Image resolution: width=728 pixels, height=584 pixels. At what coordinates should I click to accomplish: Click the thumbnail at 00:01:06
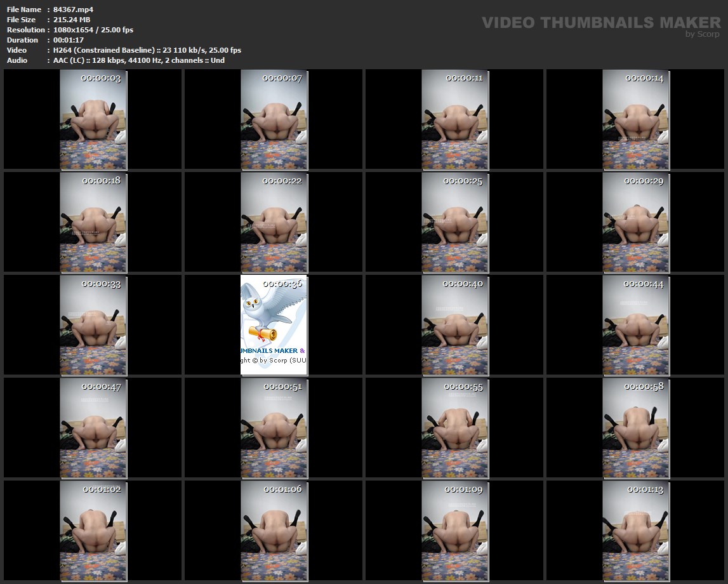point(274,531)
